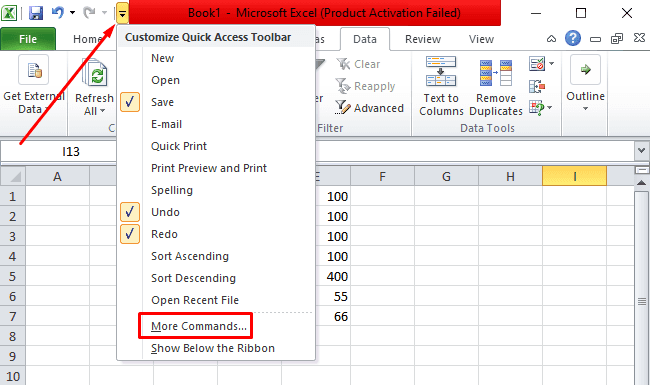Enable Quick Print in the menu
The width and height of the screenshot is (650, 385).
pyautogui.click(x=216, y=146)
